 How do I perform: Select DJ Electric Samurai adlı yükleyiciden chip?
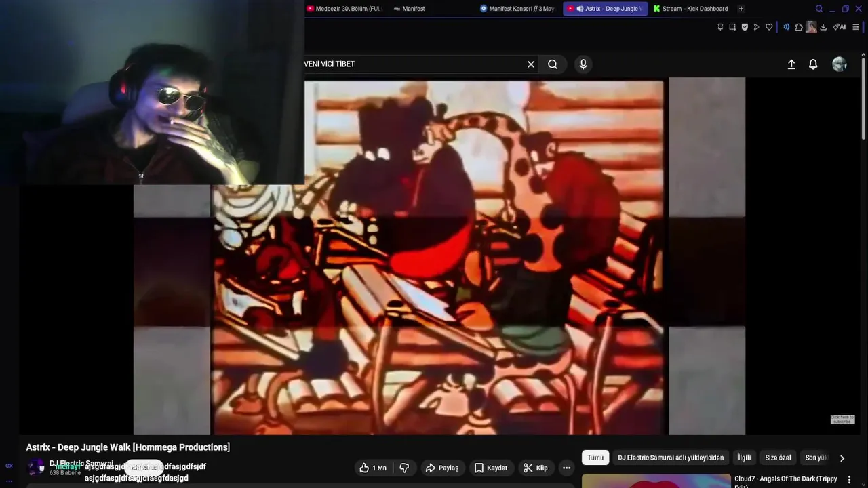tap(671, 457)
